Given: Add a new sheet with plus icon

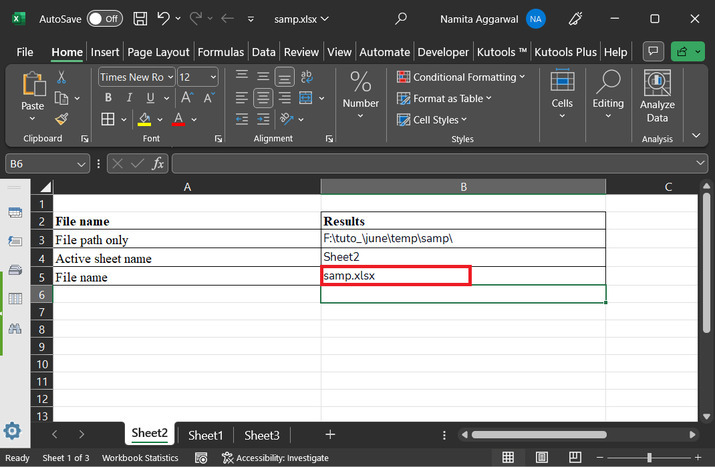Looking at the screenshot, I should pos(330,435).
